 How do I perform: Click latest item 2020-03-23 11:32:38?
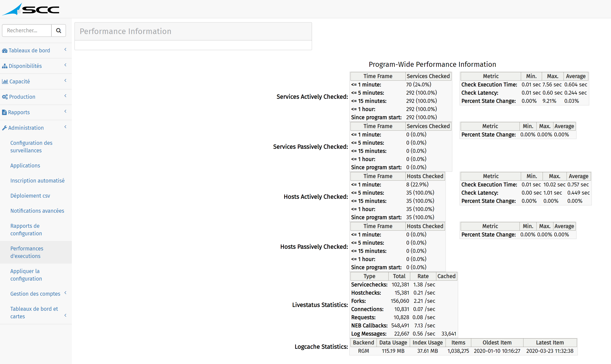550,351
